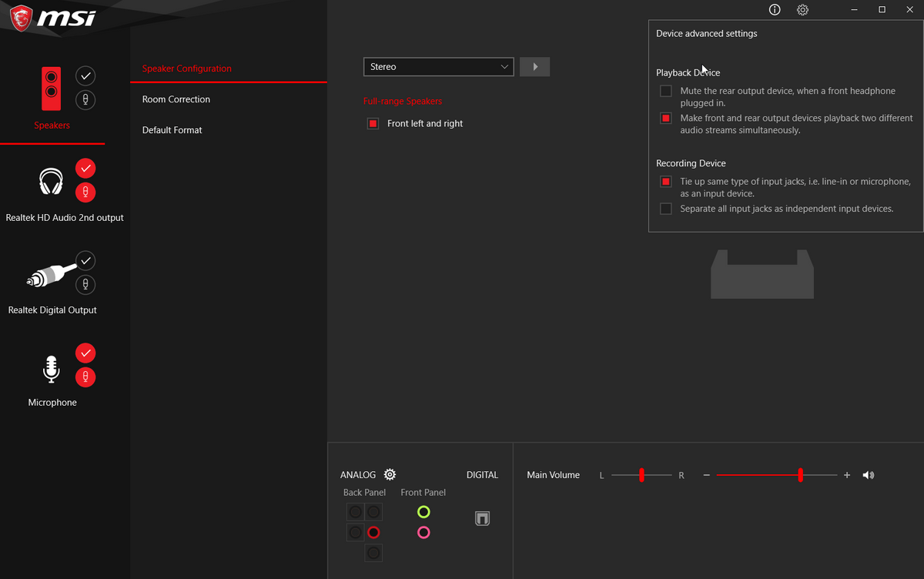Open the Default Format tab

tap(172, 130)
